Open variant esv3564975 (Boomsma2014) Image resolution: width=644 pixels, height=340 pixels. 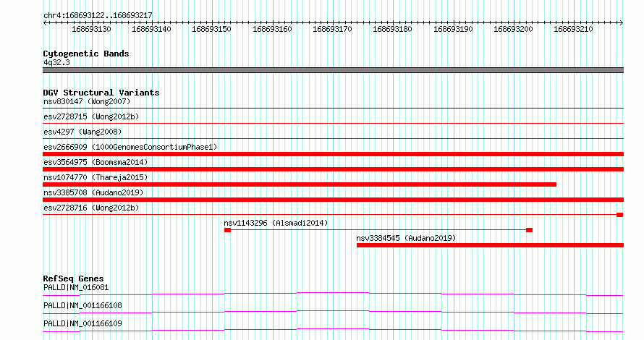pyautogui.click(x=96, y=162)
